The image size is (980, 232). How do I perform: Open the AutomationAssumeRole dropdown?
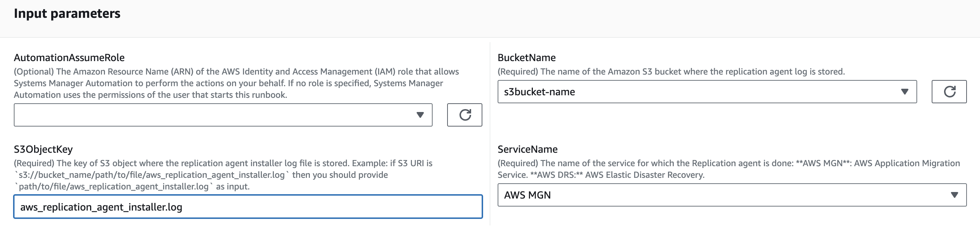[x=223, y=115]
